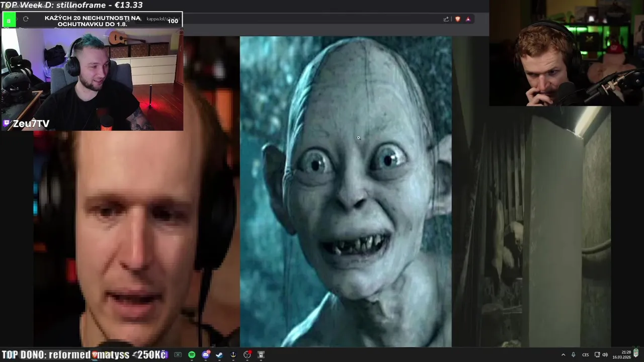Click the tray icon right of the clock

(x=636, y=354)
